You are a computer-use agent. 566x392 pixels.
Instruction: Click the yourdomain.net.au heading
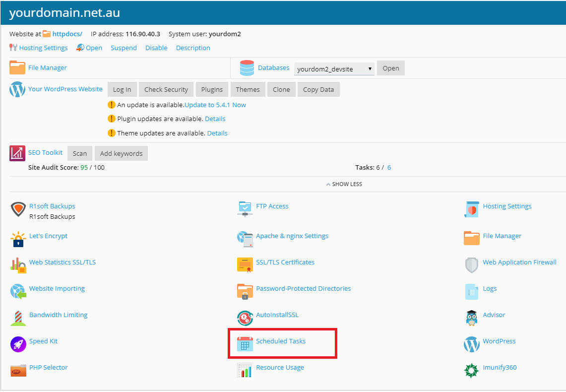point(64,12)
